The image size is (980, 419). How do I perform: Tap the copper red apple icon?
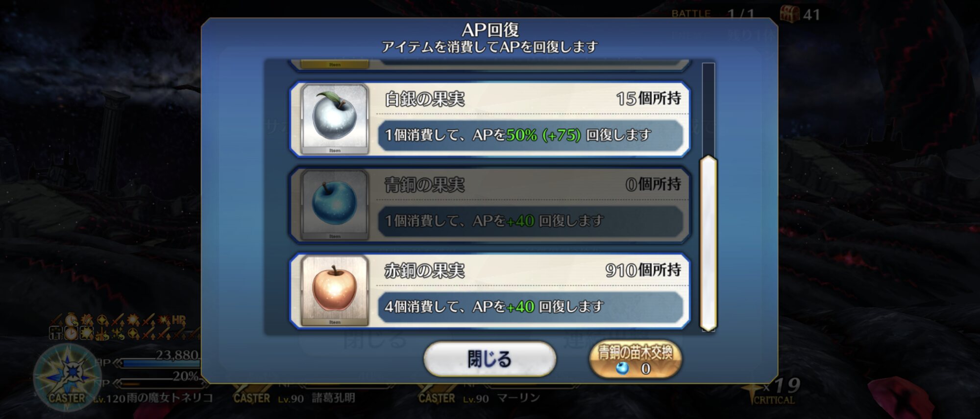point(335,290)
